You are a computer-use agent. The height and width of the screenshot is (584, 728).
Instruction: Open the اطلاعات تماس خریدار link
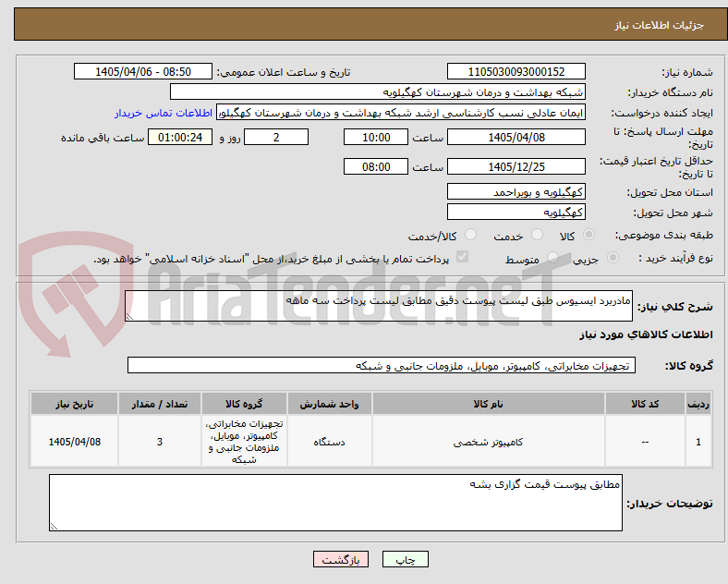[x=164, y=113]
